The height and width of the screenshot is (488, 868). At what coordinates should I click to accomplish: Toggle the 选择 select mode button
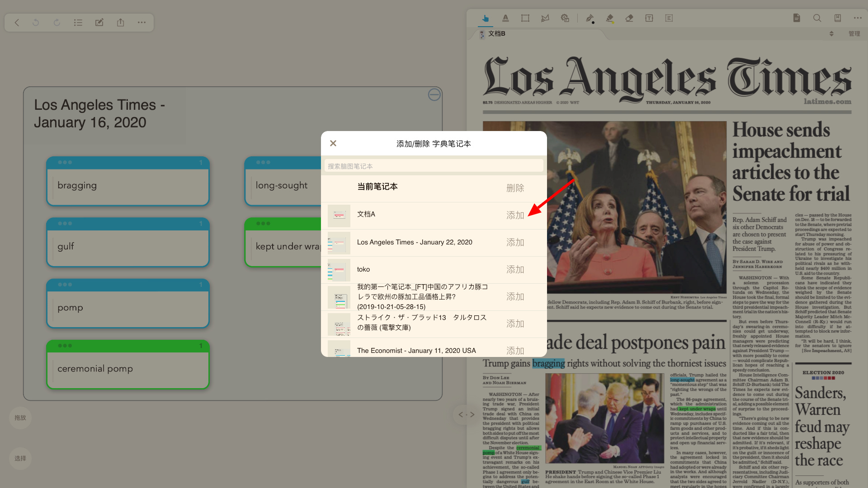click(20, 458)
